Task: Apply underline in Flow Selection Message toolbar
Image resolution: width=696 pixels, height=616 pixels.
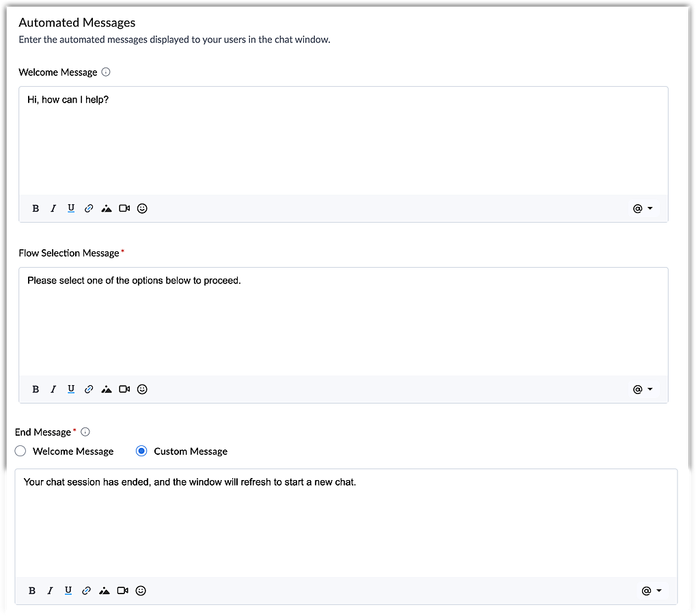Action: tap(71, 389)
